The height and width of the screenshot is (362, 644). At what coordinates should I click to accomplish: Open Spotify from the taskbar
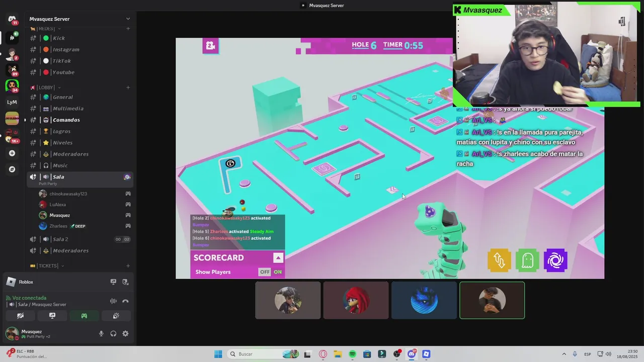click(x=352, y=354)
